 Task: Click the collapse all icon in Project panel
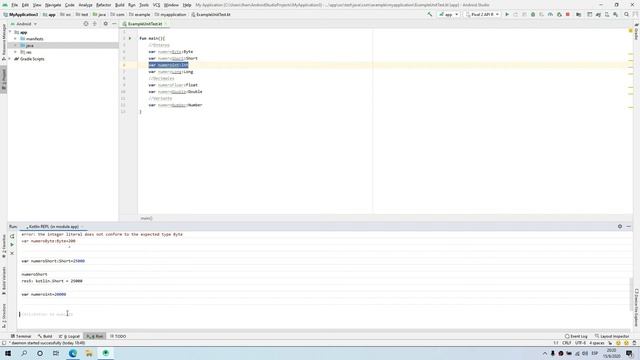coord(95,24)
